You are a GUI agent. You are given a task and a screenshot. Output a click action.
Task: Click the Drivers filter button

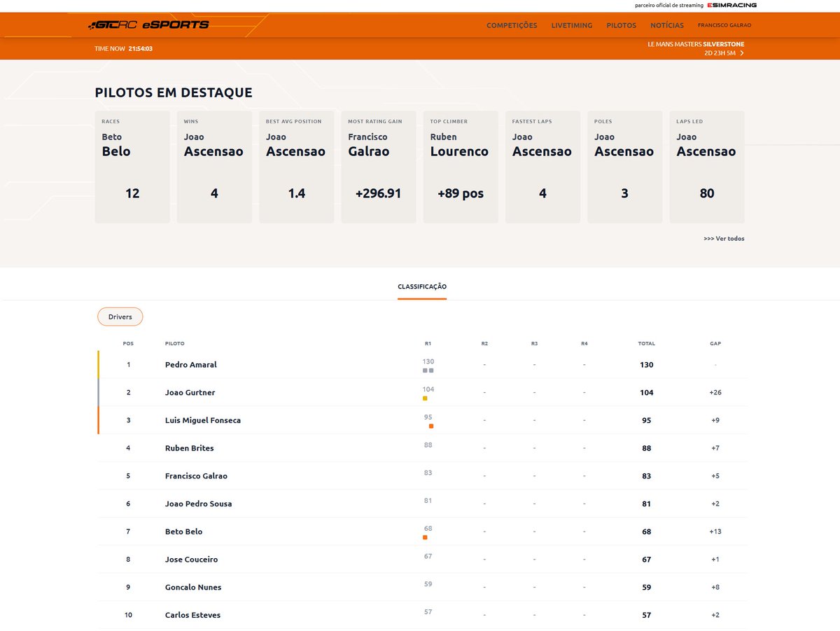(120, 317)
